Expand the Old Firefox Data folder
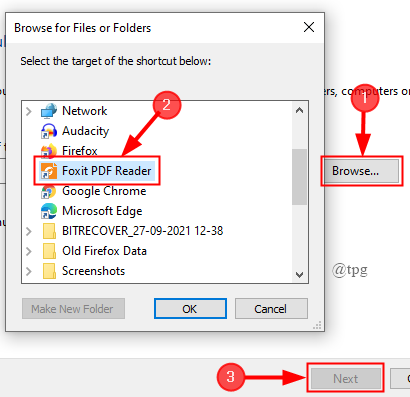The height and width of the screenshot is (397, 410). (29, 251)
